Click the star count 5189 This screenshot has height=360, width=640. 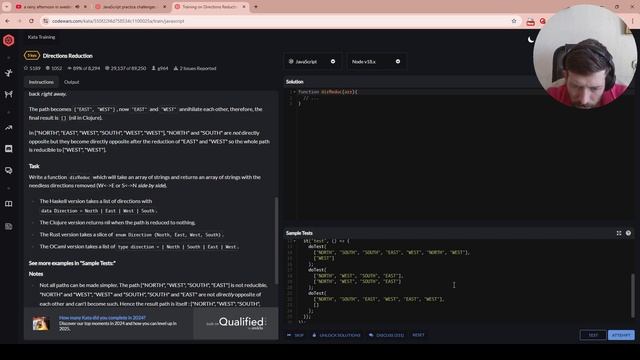(32, 68)
